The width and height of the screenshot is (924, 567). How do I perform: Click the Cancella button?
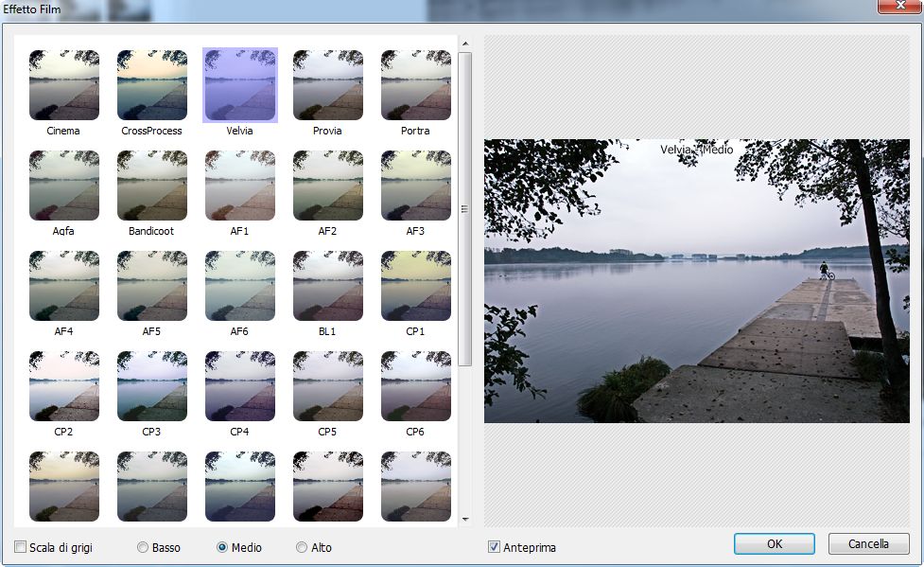pos(868,544)
